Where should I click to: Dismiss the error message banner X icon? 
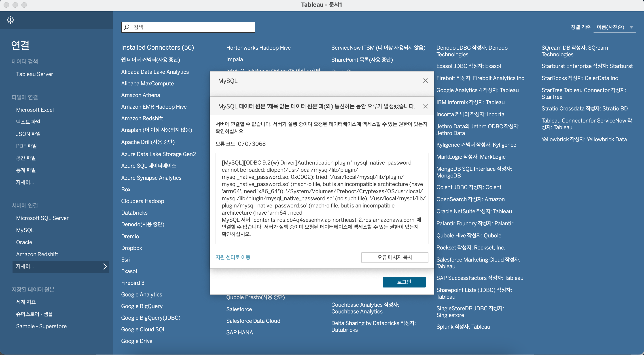point(425,106)
